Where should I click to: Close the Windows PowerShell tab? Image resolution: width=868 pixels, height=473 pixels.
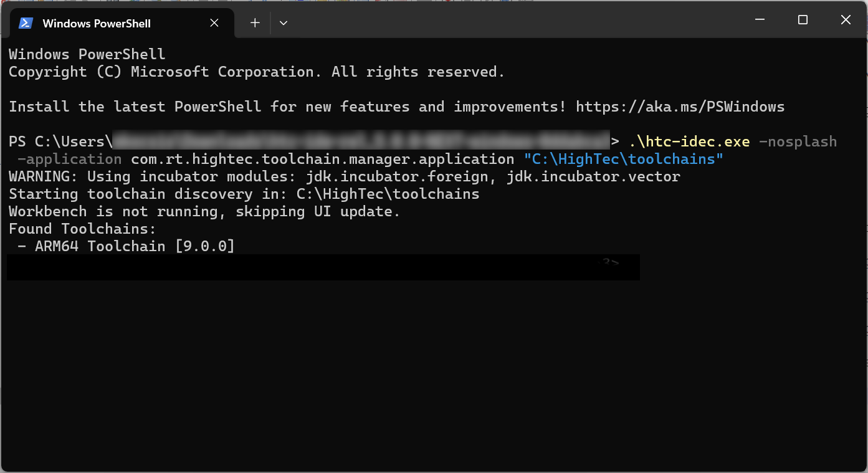214,22
